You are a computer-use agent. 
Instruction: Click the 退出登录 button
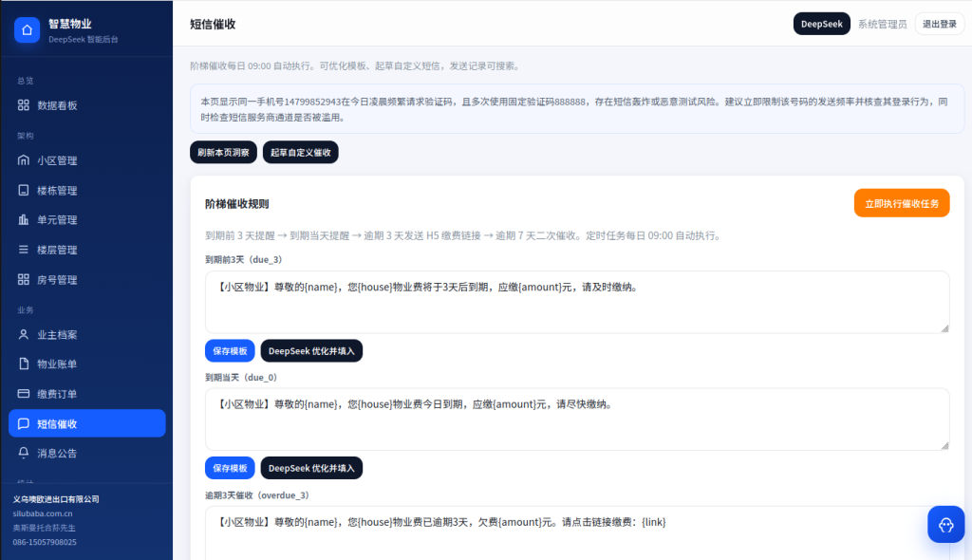pos(939,24)
